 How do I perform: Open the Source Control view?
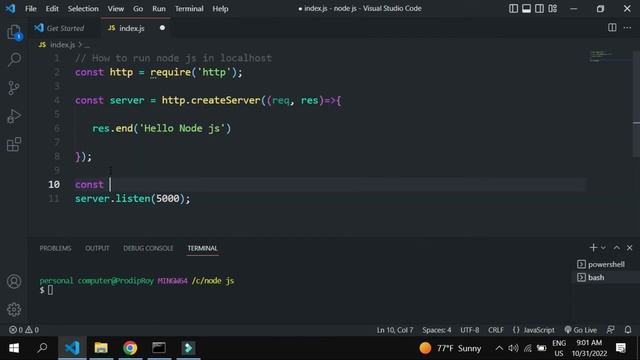click(x=14, y=88)
